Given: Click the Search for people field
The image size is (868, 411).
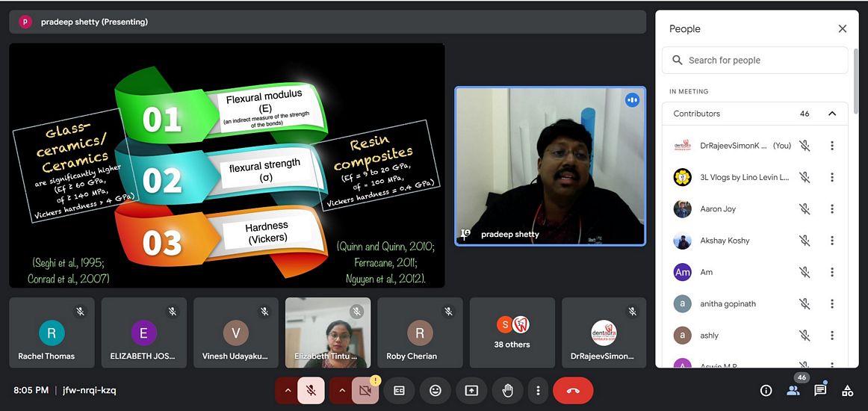Looking at the screenshot, I should tap(754, 60).
